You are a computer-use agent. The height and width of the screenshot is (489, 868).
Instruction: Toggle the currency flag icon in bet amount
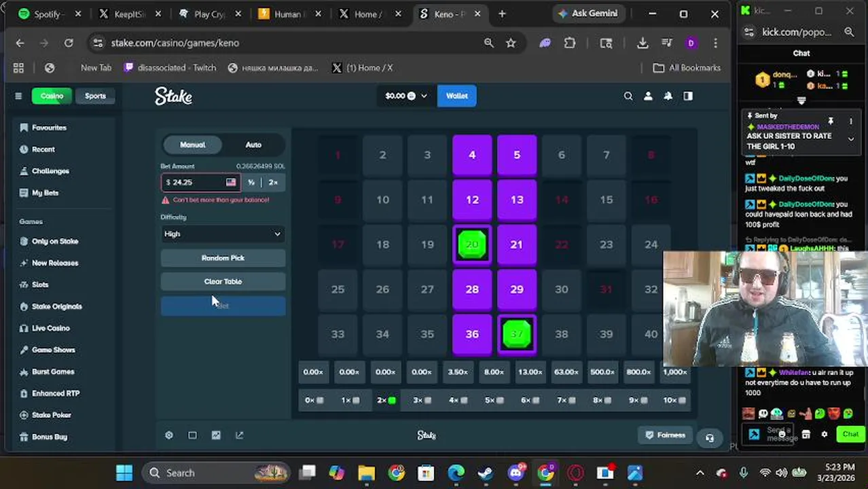pos(231,182)
